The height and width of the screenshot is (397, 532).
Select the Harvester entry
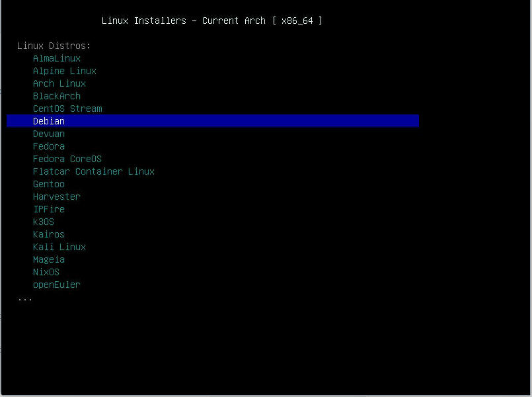(57, 197)
